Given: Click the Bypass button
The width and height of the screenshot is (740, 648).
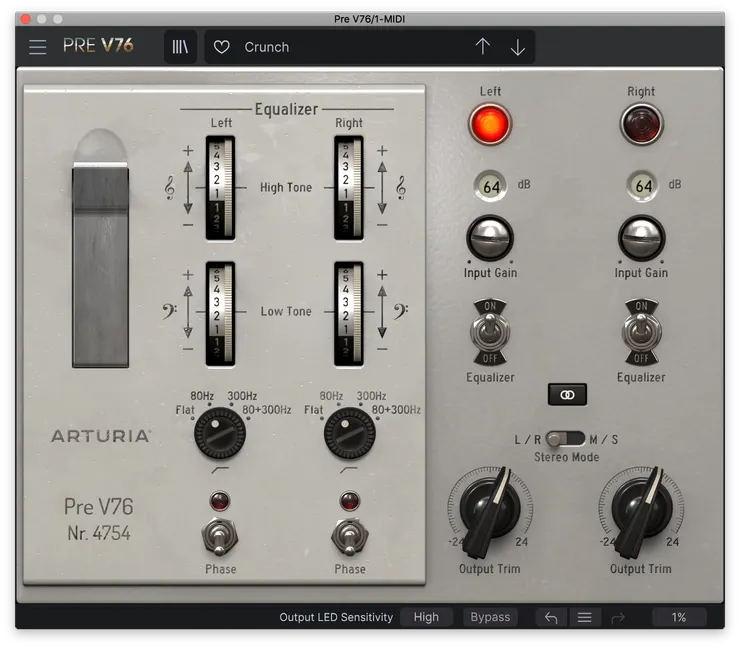Looking at the screenshot, I should (x=490, y=617).
